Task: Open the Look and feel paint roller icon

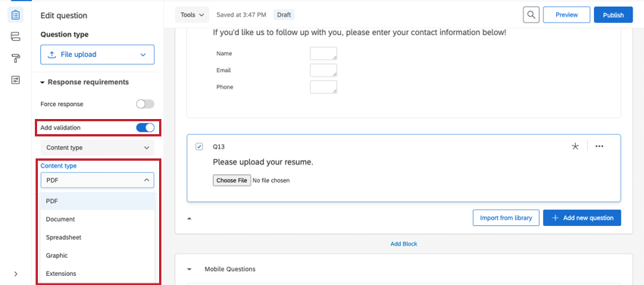Action: click(15, 58)
